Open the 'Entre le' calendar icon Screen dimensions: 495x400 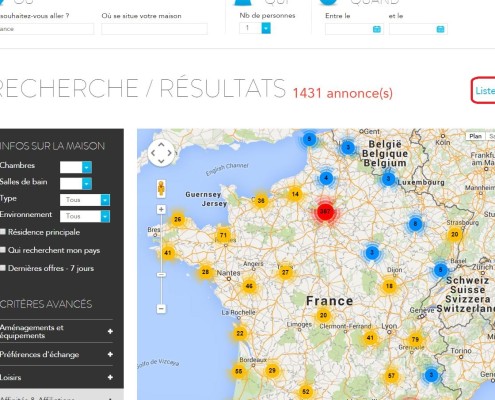pyautogui.click(x=376, y=29)
